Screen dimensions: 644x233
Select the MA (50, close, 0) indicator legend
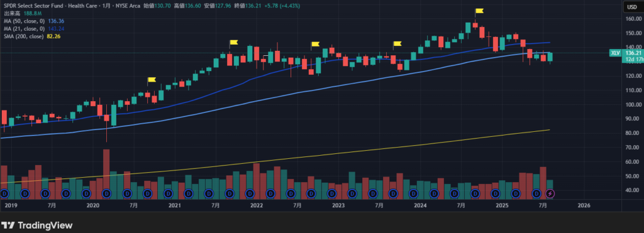[x=25, y=21]
